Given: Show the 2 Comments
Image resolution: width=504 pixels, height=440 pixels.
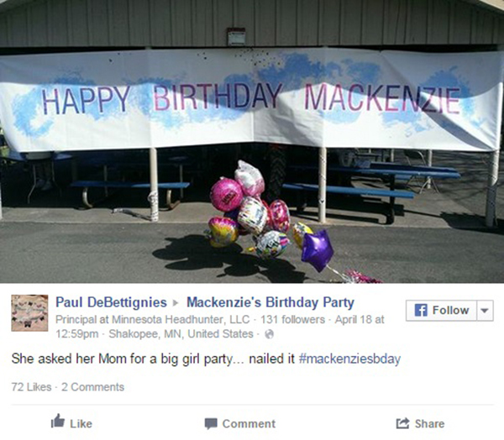Looking at the screenshot, I should (x=93, y=387).
